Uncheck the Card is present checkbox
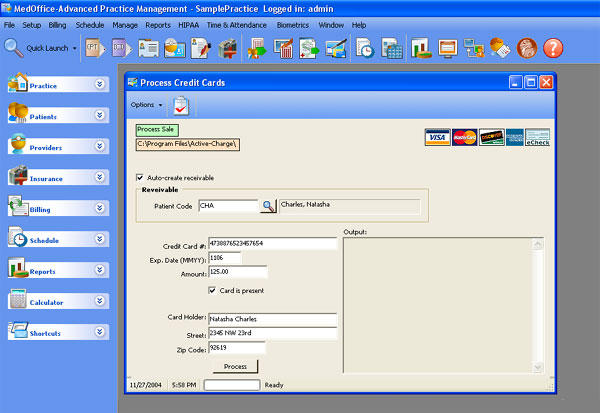 pyautogui.click(x=212, y=291)
